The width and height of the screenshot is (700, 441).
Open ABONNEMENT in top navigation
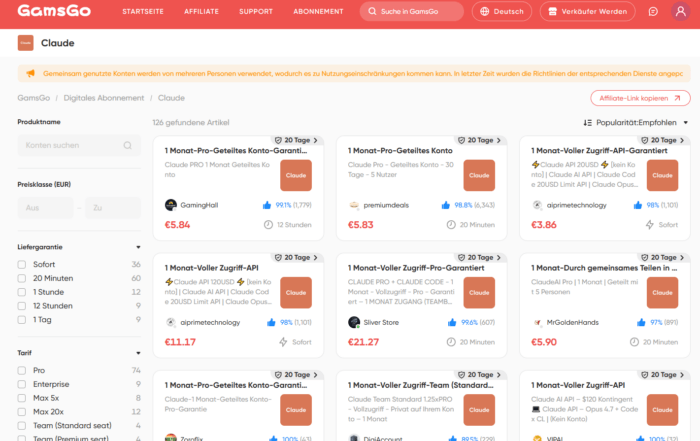click(x=318, y=12)
